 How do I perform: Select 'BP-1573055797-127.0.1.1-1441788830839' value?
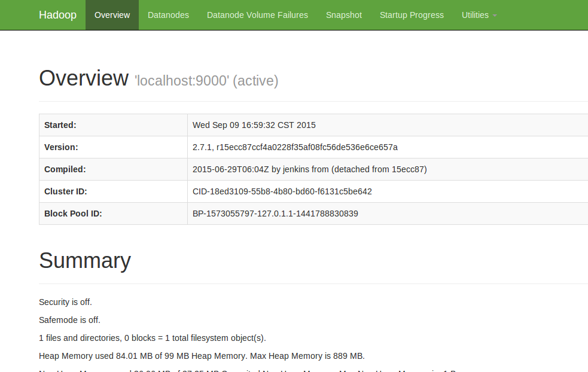[275, 214]
